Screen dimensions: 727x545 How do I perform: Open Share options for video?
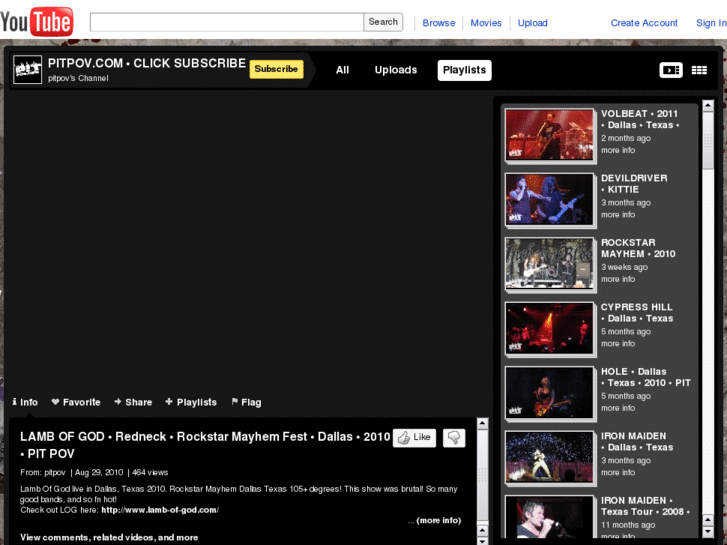[x=134, y=402]
